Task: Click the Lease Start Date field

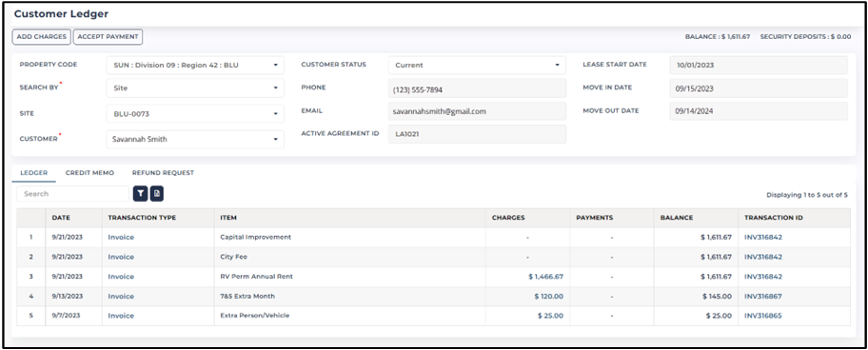Action: pos(759,66)
